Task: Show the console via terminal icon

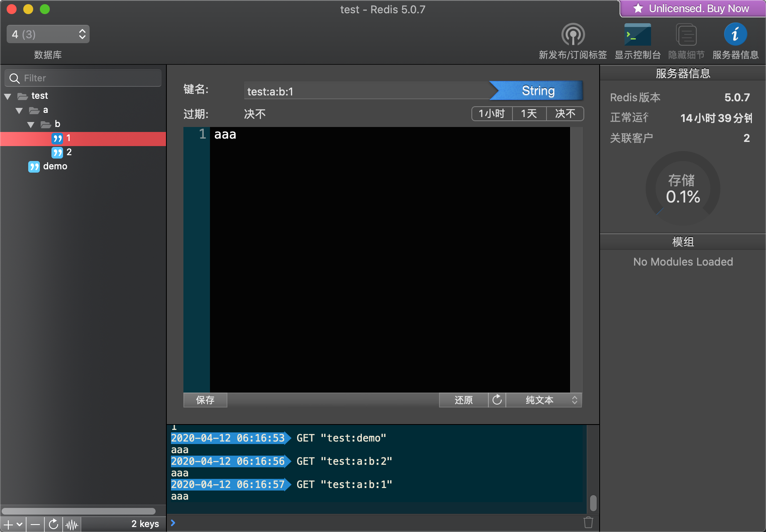Action: [x=637, y=34]
